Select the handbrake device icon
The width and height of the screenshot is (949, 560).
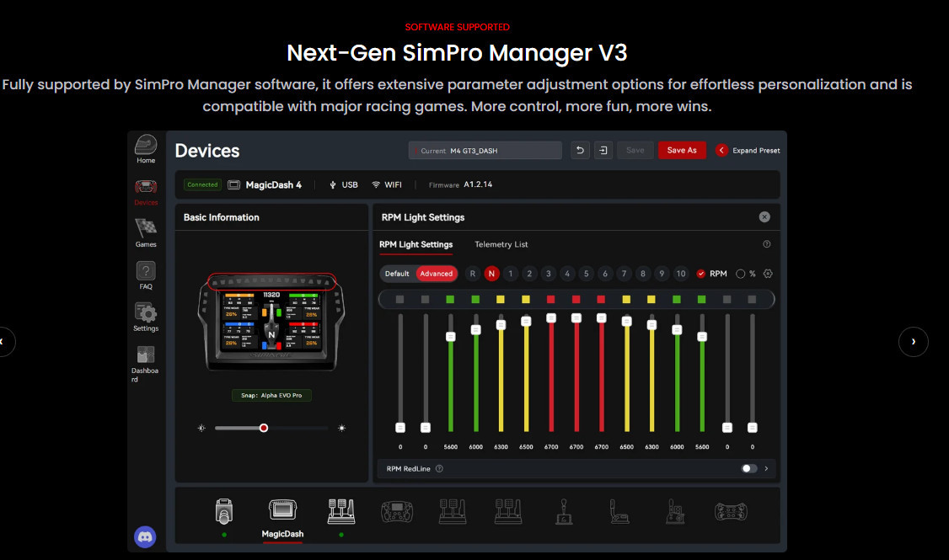point(619,512)
